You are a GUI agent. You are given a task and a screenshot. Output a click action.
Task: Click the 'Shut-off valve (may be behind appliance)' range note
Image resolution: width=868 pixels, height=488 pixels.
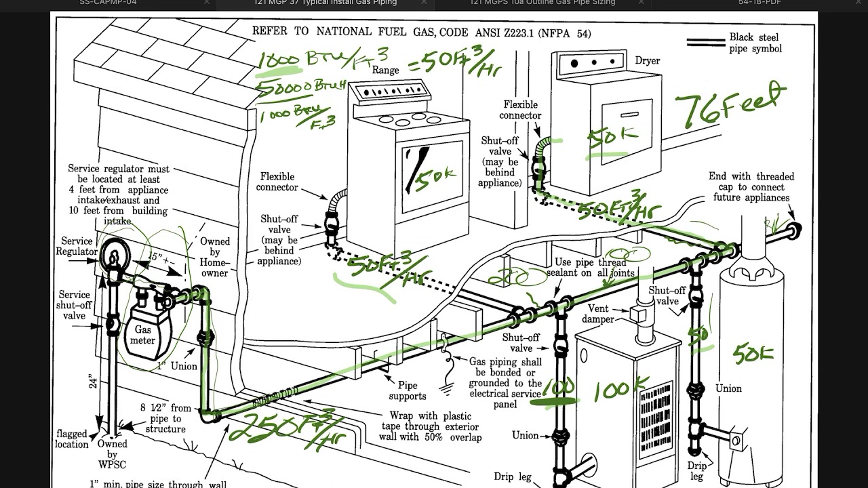click(x=279, y=240)
